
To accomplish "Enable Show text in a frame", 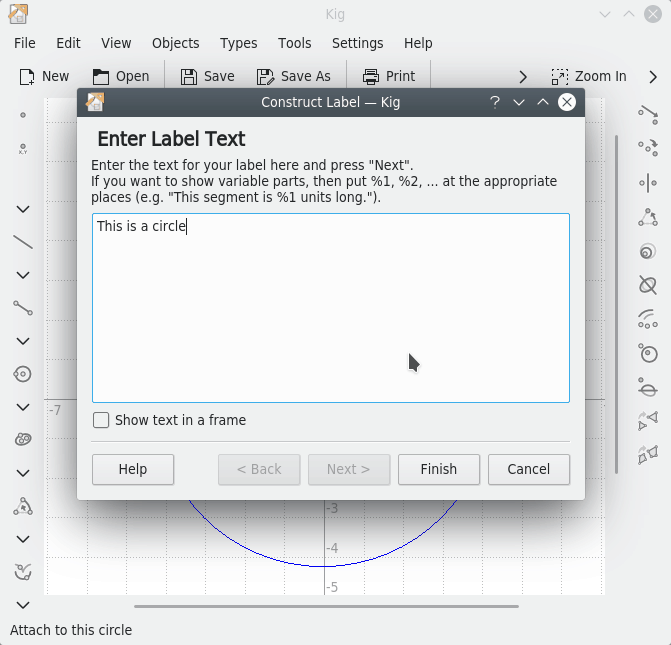I will click(101, 420).
